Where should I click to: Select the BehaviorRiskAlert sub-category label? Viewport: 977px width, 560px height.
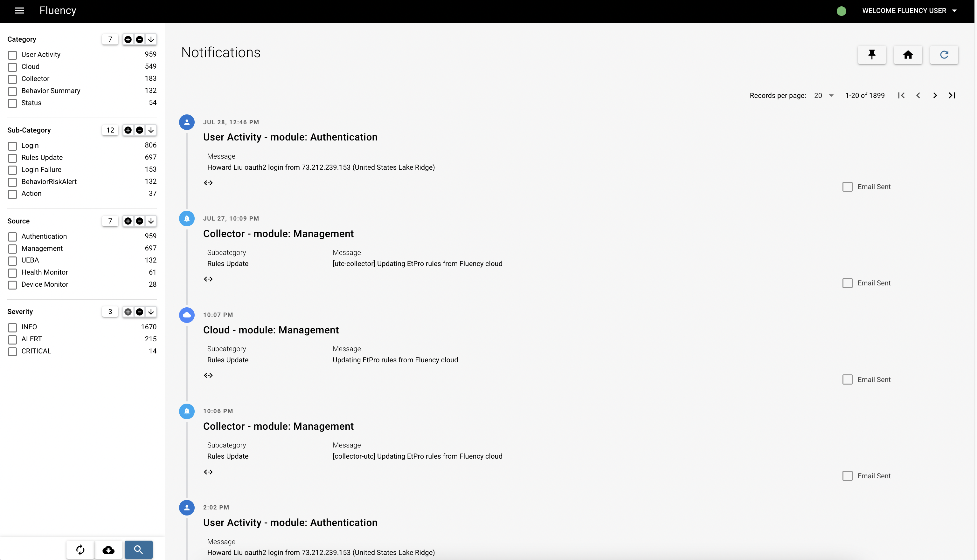pyautogui.click(x=49, y=181)
